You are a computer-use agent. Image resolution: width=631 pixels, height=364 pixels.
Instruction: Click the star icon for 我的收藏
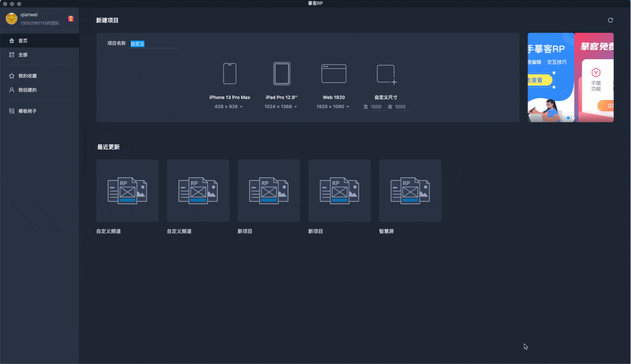click(x=12, y=76)
